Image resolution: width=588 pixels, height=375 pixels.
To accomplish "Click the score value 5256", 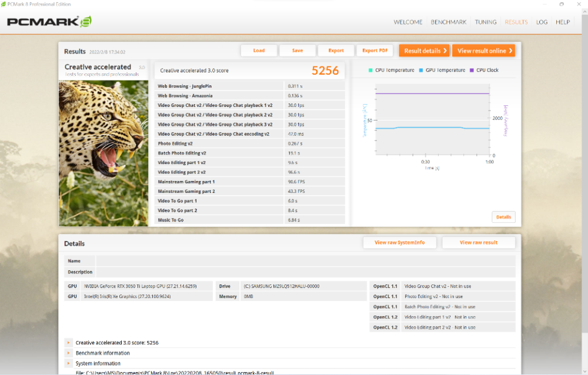I will pos(325,71).
